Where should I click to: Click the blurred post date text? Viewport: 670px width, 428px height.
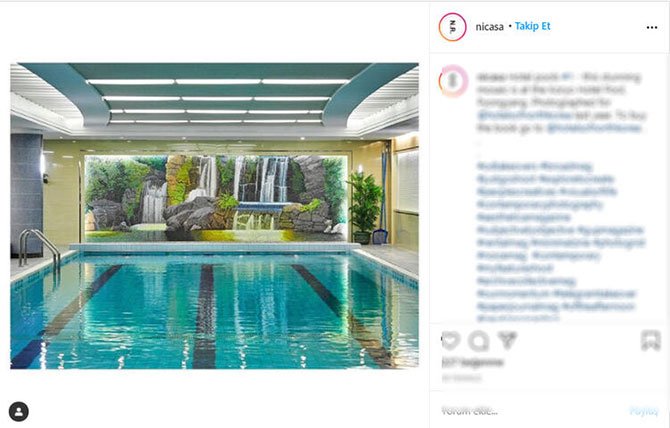pos(461,378)
